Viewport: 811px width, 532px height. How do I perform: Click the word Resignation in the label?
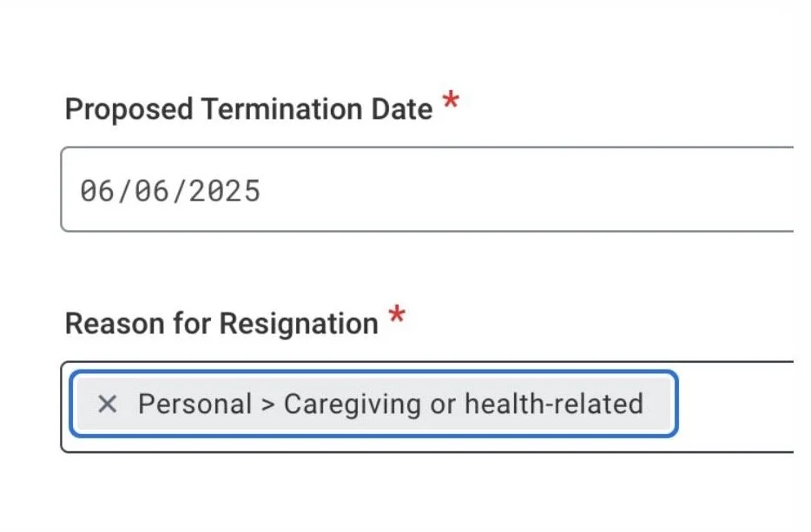pyautogui.click(x=299, y=324)
